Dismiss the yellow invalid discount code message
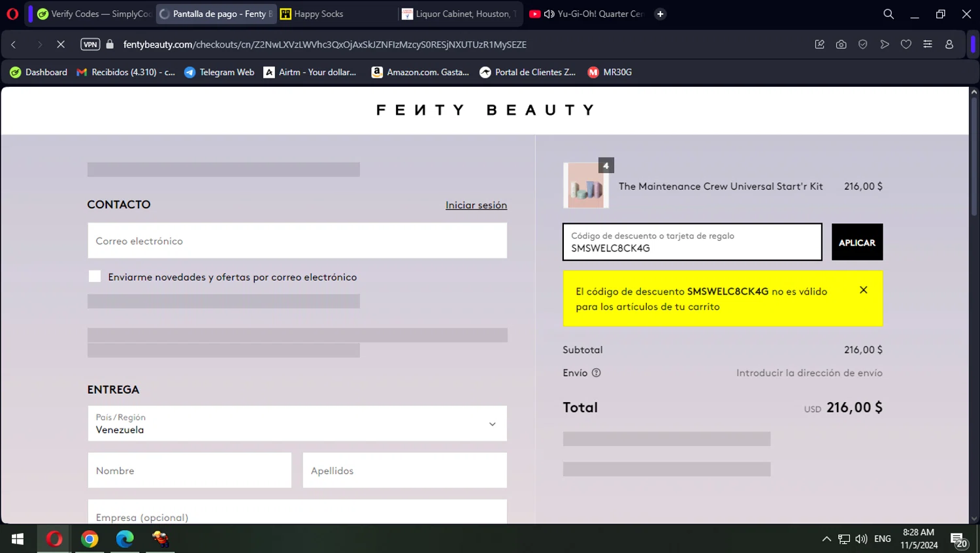This screenshot has width=980, height=553. 863,290
